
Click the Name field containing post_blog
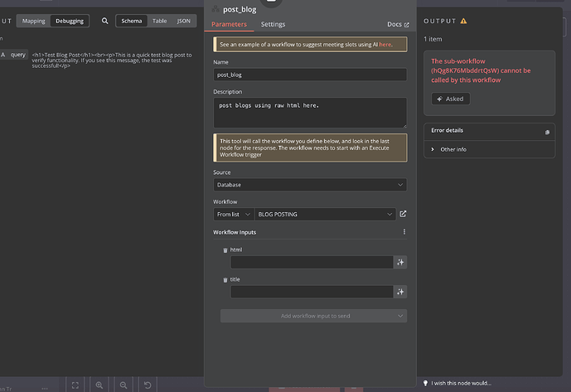click(x=310, y=75)
